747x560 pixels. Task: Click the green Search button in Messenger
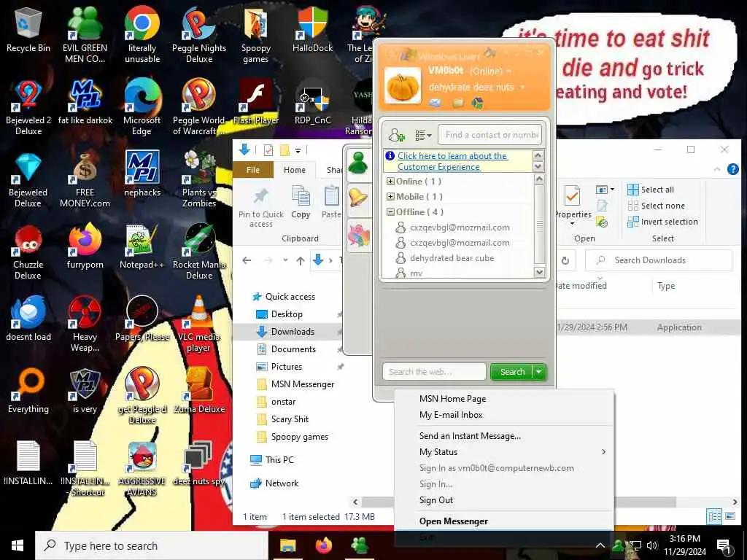[511, 372]
